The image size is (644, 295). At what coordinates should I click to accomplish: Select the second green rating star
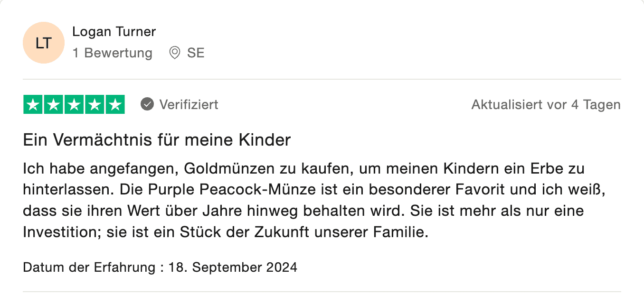click(x=54, y=105)
